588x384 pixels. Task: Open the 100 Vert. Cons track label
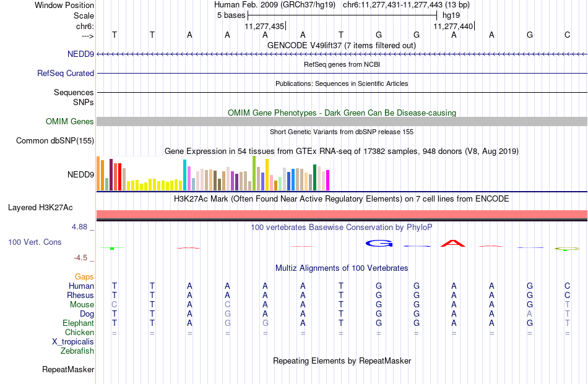[x=35, y=242]
